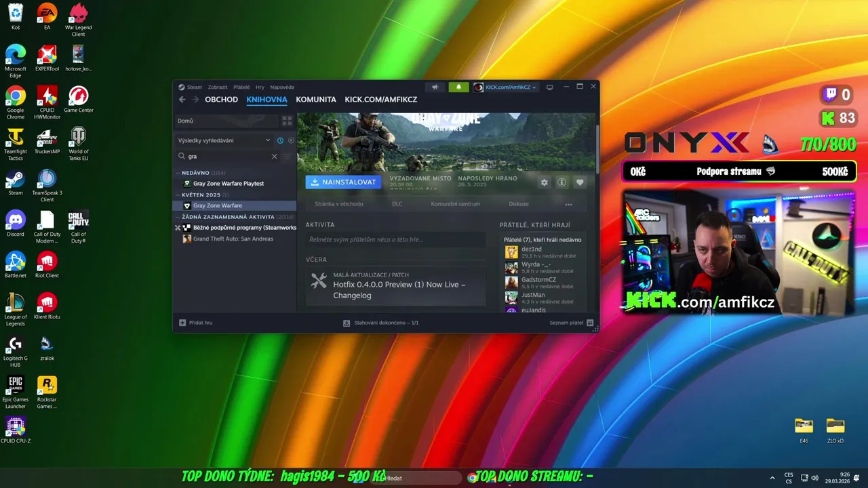The width and height of the screenshot is (868, 488).
Task: Open the League of Legends desktop icon
Action: click(15, 310)
